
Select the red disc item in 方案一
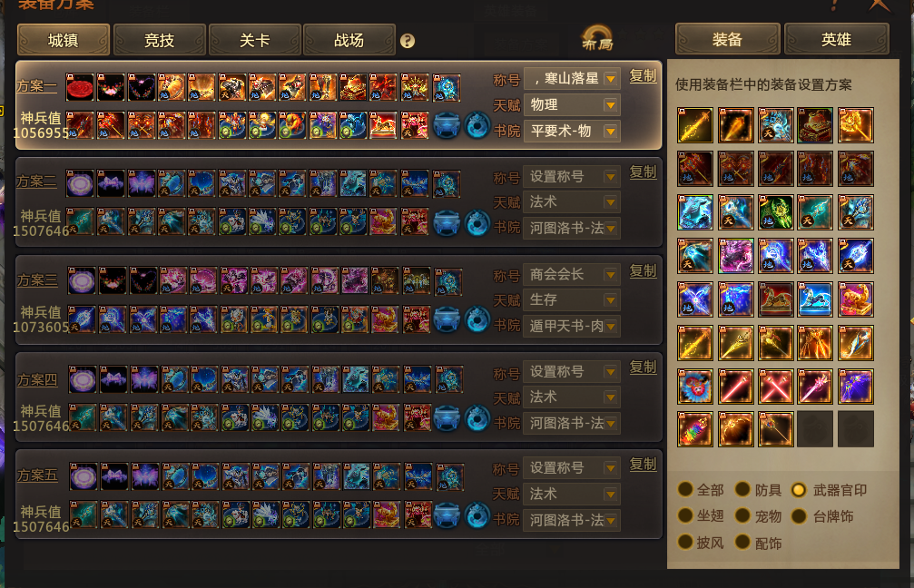pyautogui.click(x=80, y=87)
